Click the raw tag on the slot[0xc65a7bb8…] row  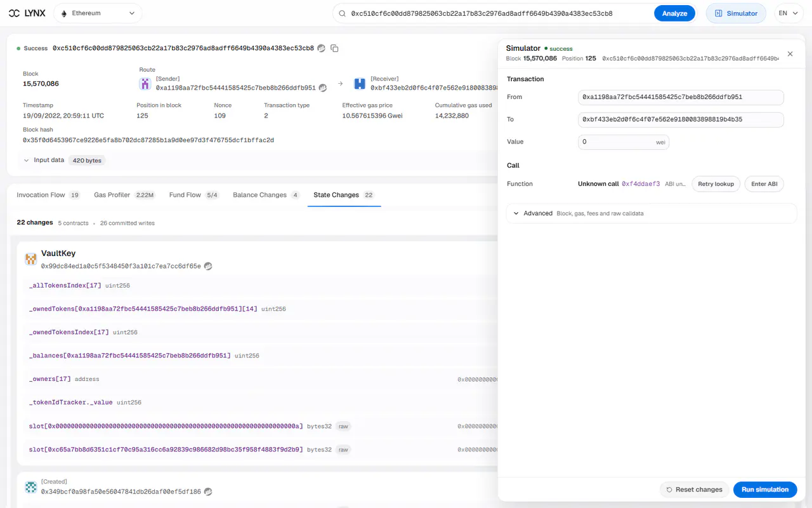(343, 450)
